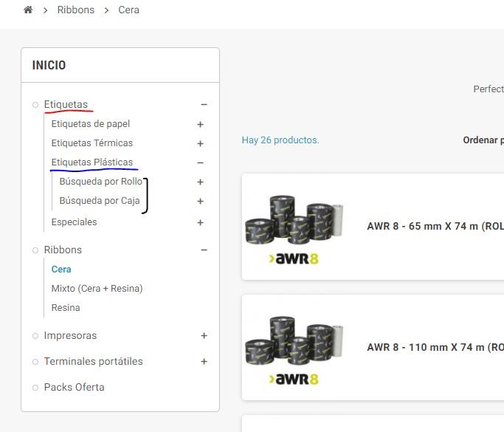Expand Terminales portátiles category

(204, 362)
